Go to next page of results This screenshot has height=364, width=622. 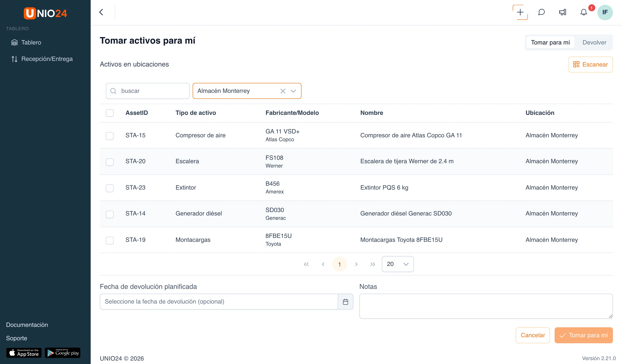coord(356,264)
